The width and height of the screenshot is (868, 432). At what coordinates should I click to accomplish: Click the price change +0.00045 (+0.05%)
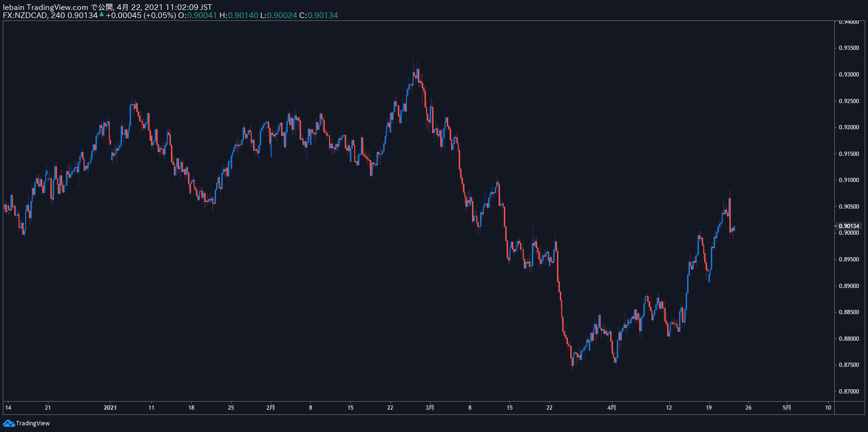141,15
